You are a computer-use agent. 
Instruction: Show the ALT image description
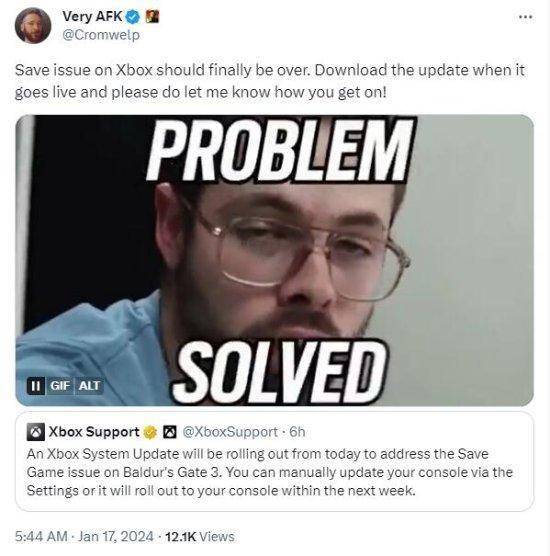pyautogui.click(x=89, y=385)
